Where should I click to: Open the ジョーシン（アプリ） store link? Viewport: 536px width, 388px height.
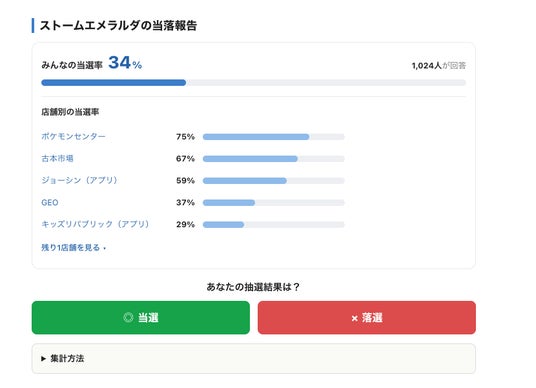pos(79,180)
